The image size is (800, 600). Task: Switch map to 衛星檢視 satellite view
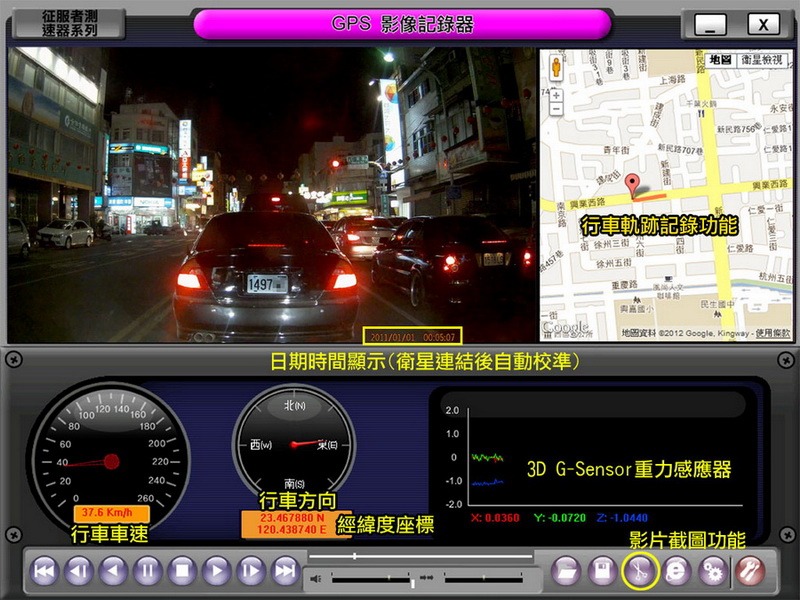(x=763, y=60)
